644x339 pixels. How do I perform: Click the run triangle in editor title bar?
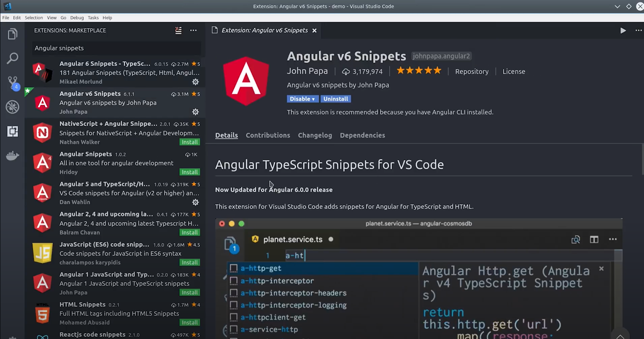click(623, 30)
